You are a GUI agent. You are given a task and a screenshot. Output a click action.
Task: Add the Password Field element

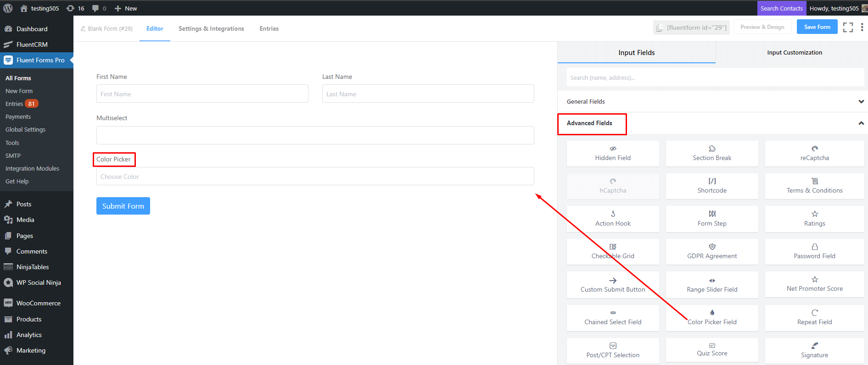814,252
